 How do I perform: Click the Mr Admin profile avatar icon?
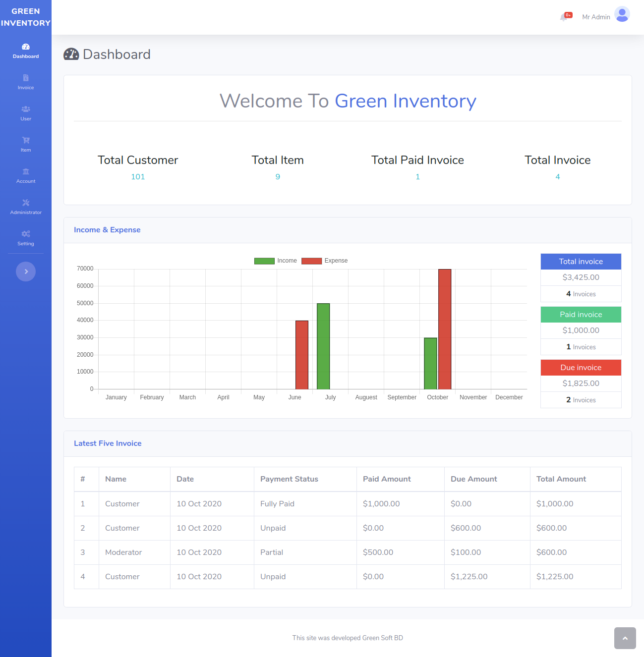click(622, 15)
